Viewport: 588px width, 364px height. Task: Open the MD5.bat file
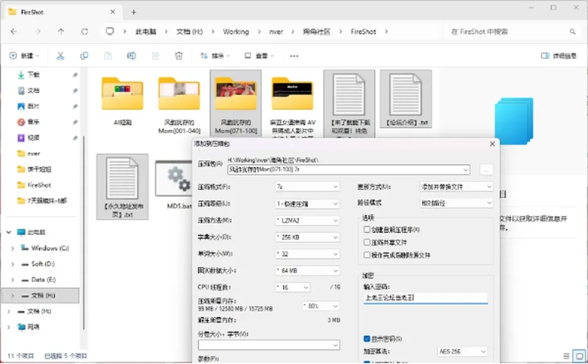(x=179, y=185)
